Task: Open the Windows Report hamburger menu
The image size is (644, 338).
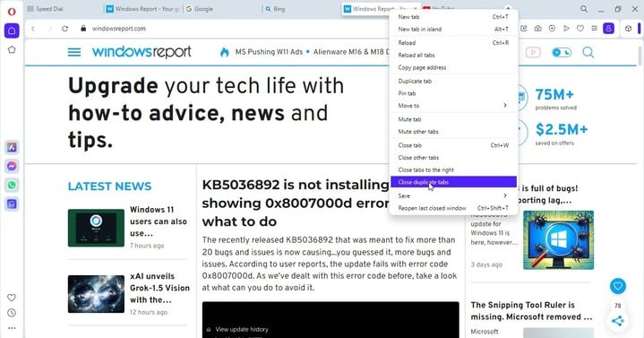Action: pyautogui.click(x=74, y=52)
